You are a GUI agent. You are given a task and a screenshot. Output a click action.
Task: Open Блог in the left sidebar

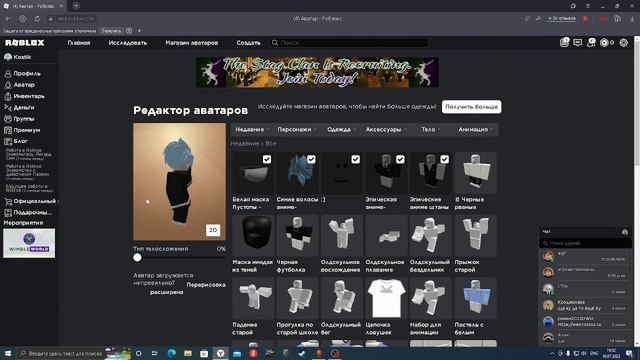(x=20, y=142)
